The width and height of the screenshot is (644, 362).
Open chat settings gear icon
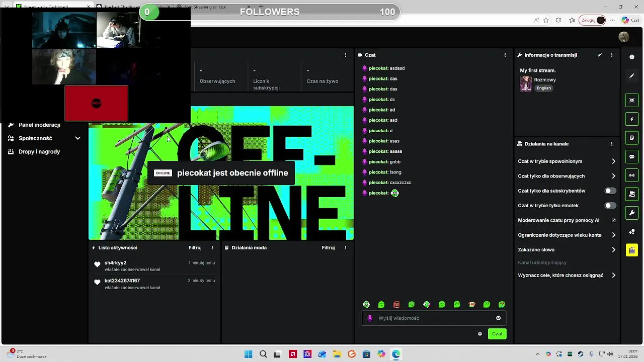[479, 334]
